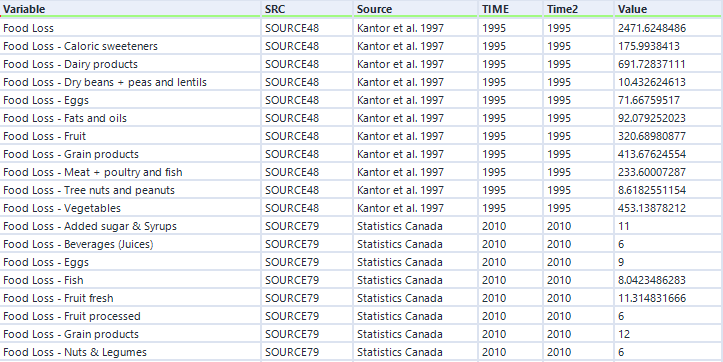Select the SRC column header
This screenshot has height=362, width=723.
tap(308, 9)
